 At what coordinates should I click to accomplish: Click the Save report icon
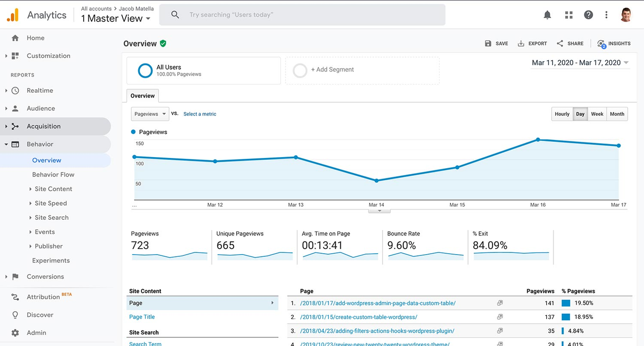(496, 43)
